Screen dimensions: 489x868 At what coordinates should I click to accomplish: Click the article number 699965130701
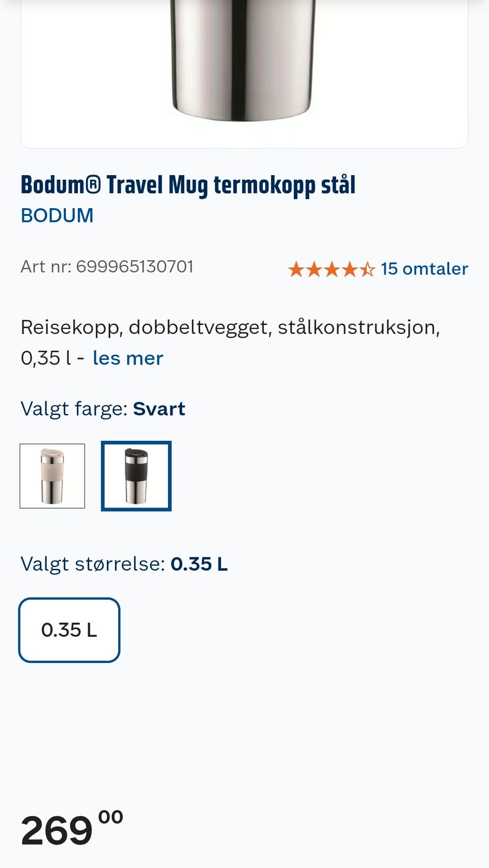(107, 266)
